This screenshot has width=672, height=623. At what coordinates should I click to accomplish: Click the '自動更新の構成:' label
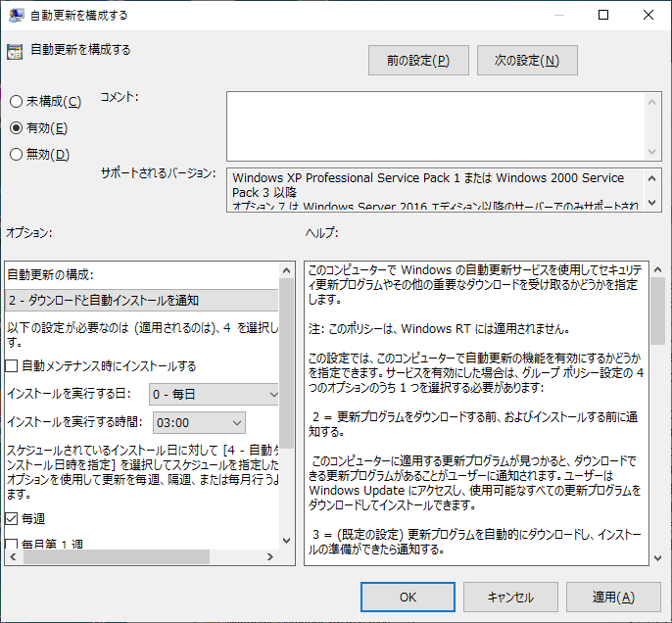coord(51,274)
